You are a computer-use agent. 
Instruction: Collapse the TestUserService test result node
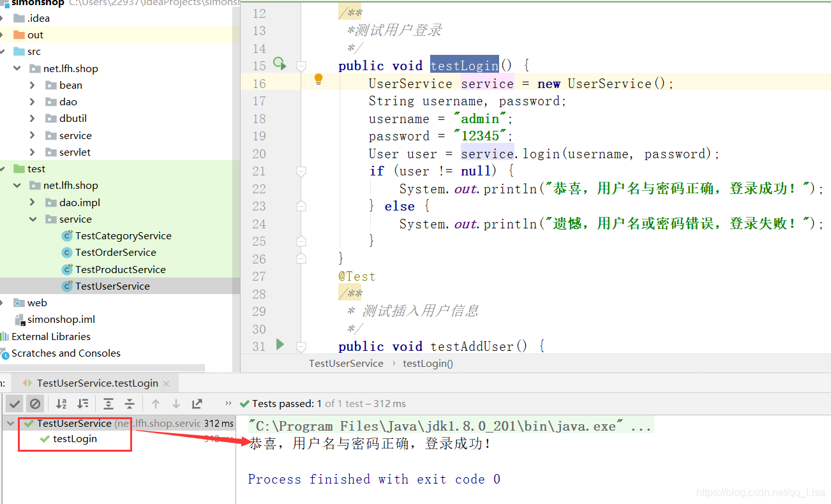[11, 423]
